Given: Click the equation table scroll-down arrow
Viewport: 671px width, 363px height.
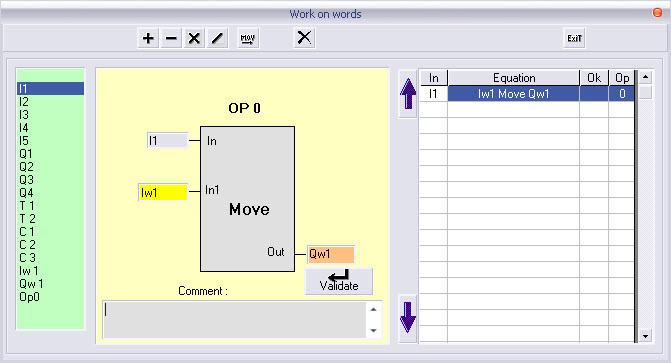Looking at the screenshot, I should [x=645, y=336].
